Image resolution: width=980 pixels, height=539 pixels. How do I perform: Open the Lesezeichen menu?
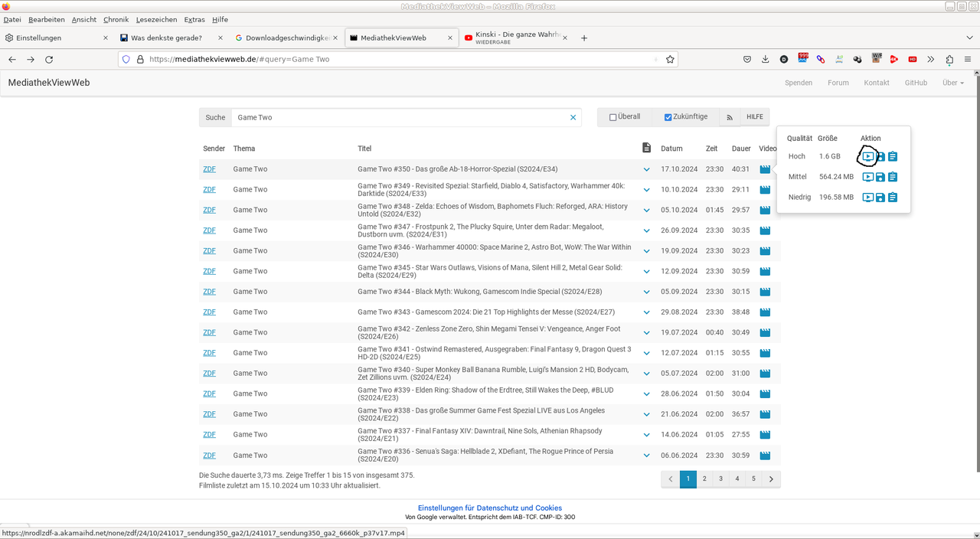tap(156, 19)
